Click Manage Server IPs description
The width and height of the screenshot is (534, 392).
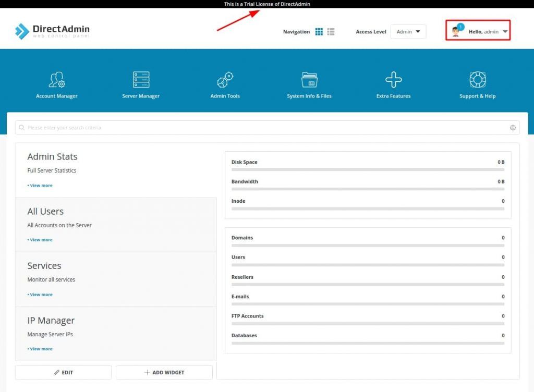tap(50, 334)
